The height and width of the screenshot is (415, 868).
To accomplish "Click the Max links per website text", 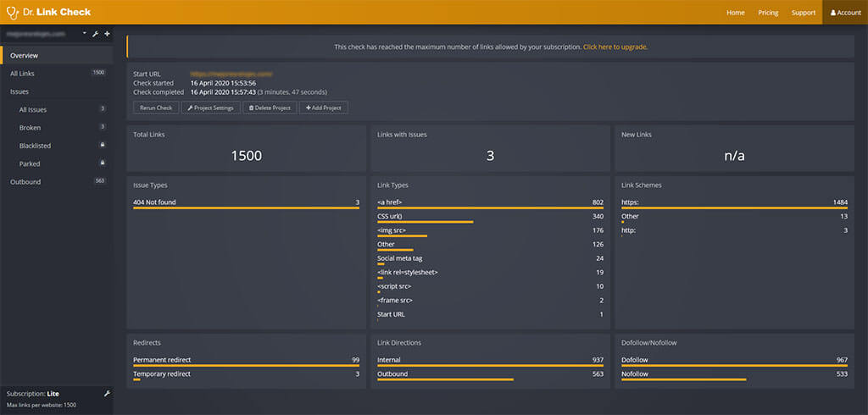I will pos(42,405).
